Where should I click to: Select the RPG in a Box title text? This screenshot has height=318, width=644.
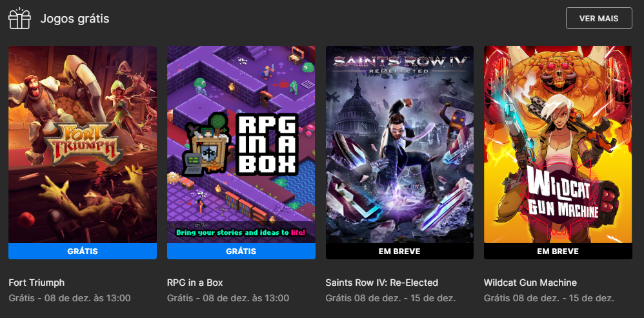pos(195,283)
